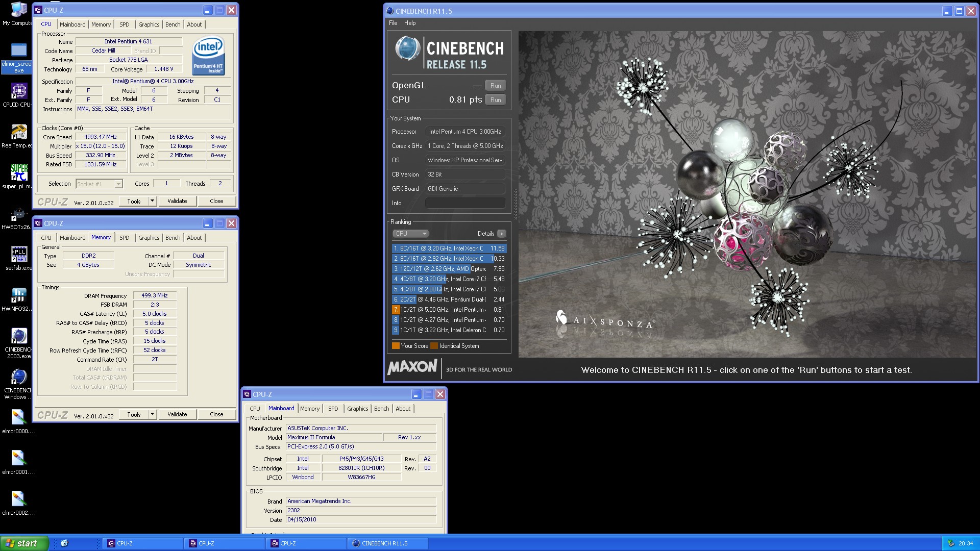This screenshot has height=551, width=980.
Task: Open the ranking CPU dropdown in Cinebench
Action: (x=410, y=234)
